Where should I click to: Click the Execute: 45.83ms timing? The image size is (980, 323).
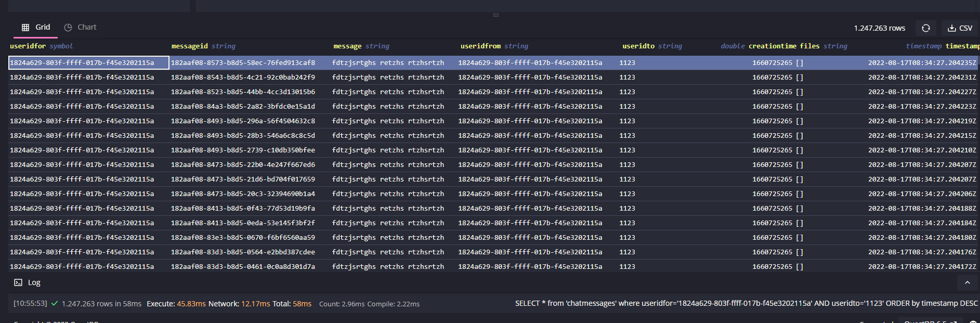[176, 304]
